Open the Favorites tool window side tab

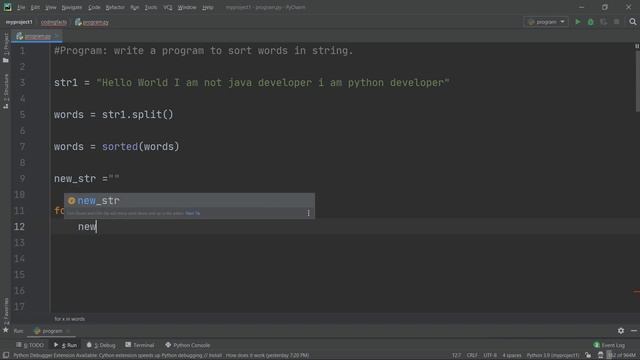point(6,311)
